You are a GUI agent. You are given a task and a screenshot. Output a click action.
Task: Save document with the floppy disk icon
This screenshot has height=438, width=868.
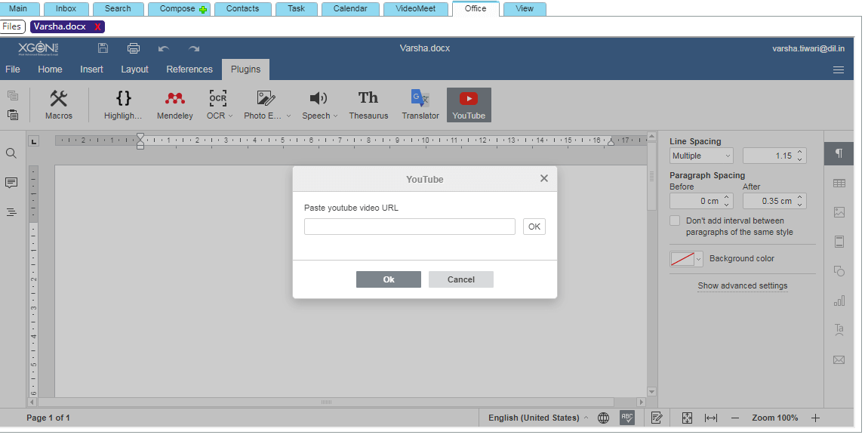point(103,48)
